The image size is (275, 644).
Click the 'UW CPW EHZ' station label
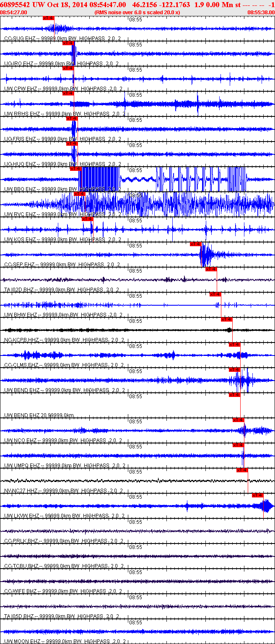coord(21,89)
